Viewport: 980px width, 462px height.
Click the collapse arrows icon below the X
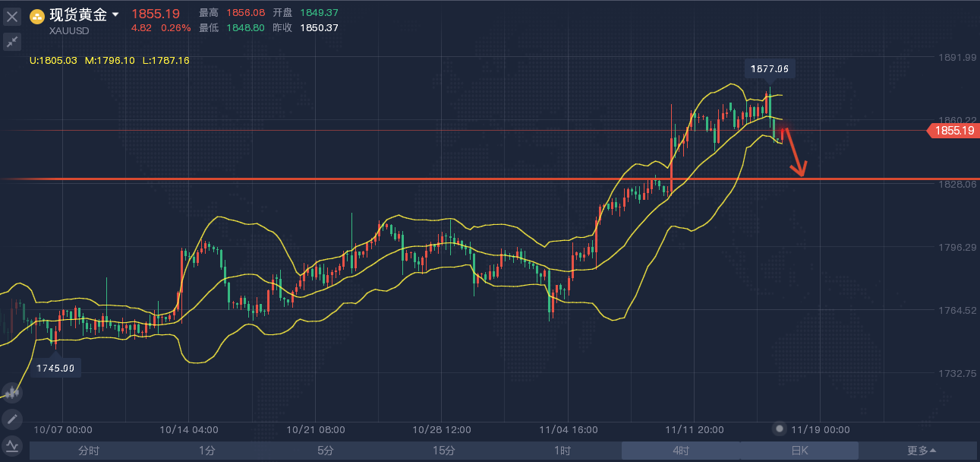[x=12, y=42]
